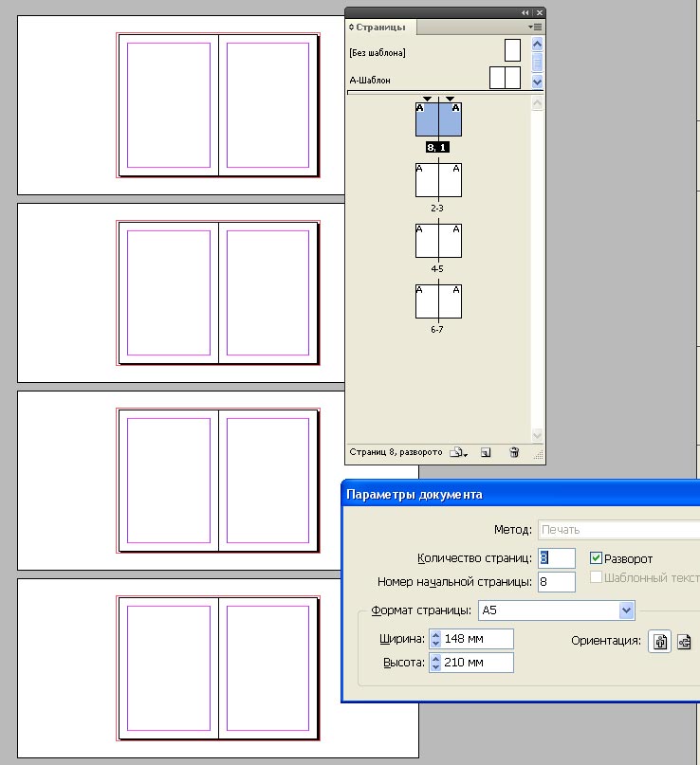Toggle the Разворот checkbox

[596, 557]
